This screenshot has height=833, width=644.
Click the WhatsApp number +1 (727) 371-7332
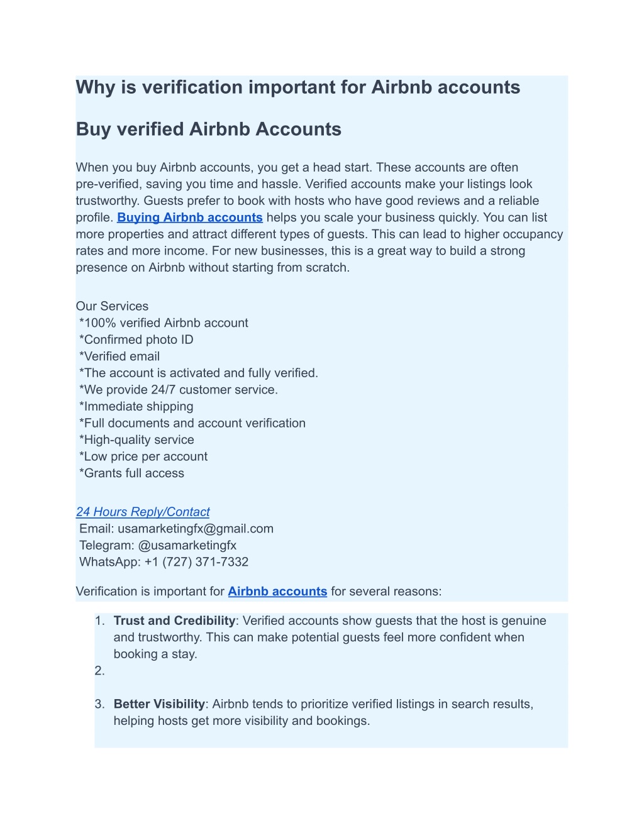(x=196, y=562)
